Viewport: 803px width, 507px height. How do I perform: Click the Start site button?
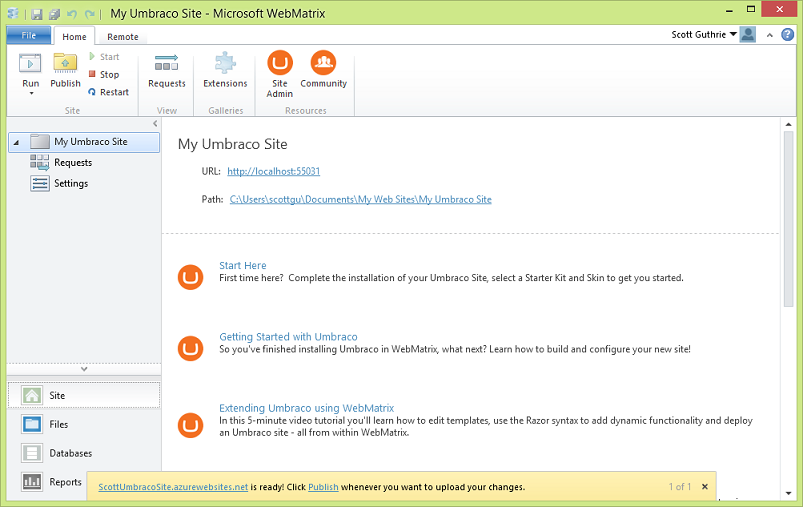pos(104,57)
